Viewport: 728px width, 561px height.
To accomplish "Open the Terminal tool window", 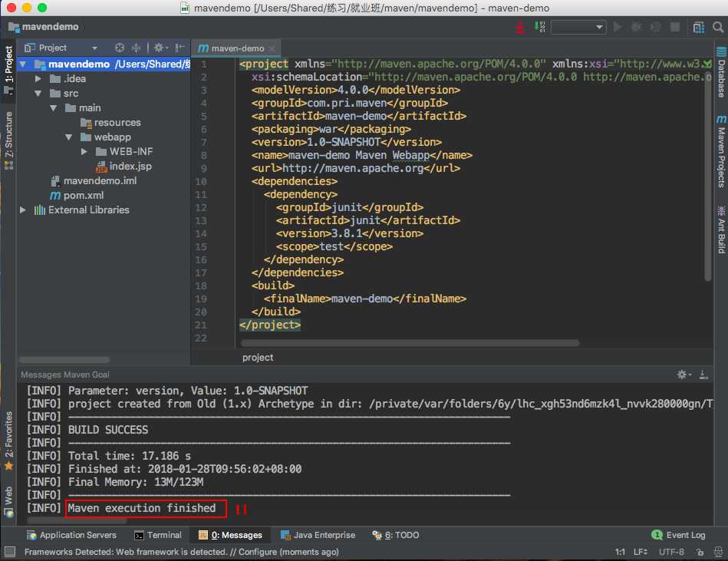I will click(x=158, y=535).
